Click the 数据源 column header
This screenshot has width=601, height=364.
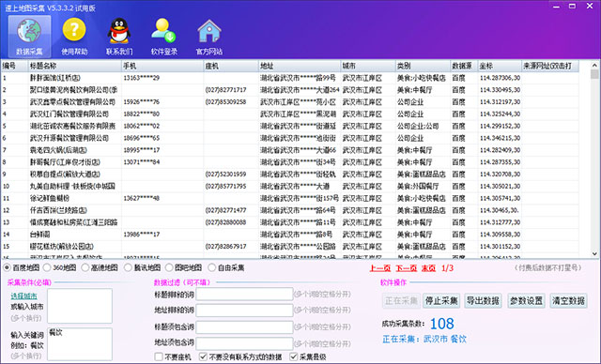point(464,66)
